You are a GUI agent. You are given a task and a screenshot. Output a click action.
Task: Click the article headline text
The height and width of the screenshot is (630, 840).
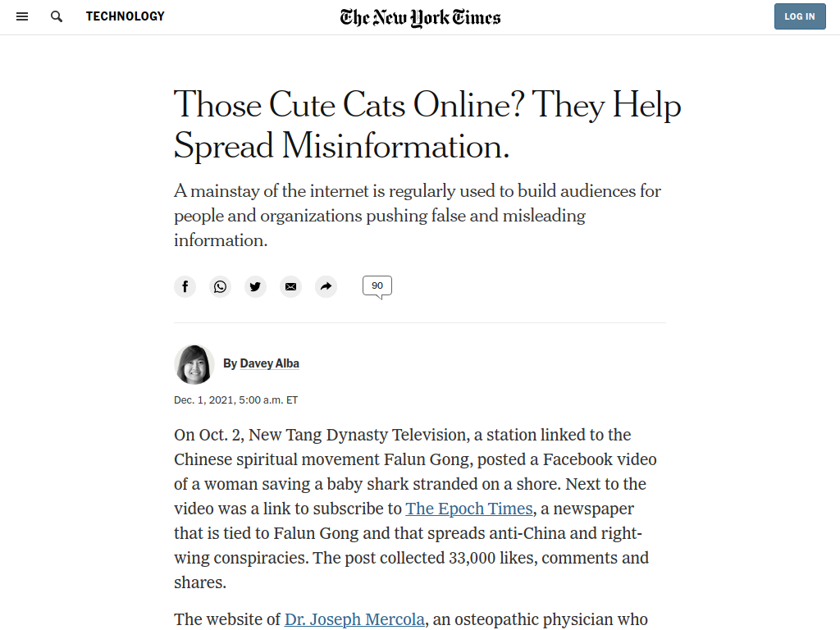[427, 125]
